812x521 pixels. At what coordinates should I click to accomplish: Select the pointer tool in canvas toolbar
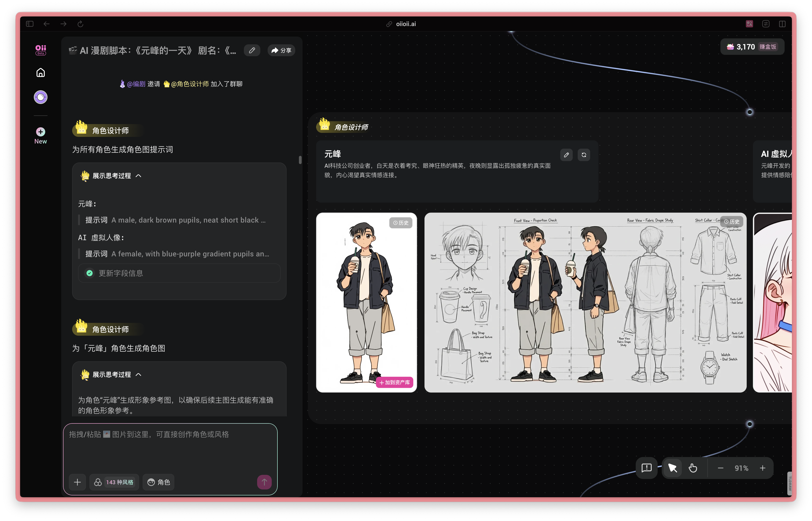[672, 468]
